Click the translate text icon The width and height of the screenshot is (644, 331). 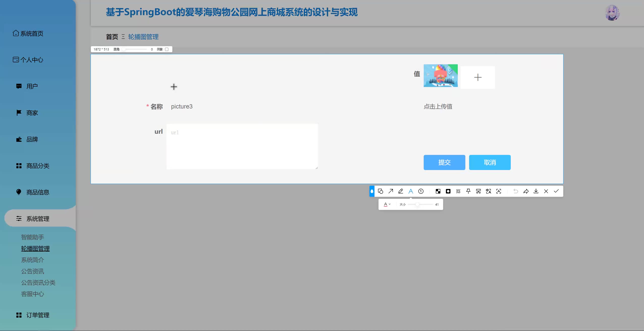pyautogui.click(x=489, y=191)
